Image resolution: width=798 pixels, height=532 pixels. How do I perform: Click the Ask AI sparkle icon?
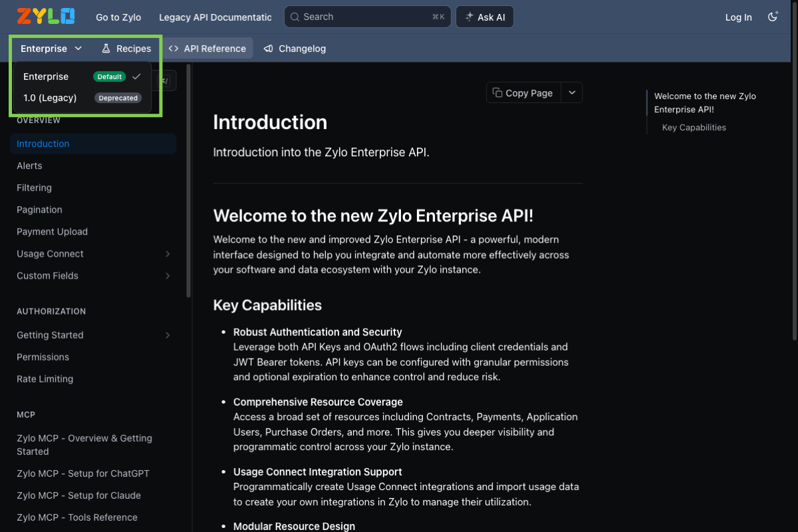[x=469, y=17]
